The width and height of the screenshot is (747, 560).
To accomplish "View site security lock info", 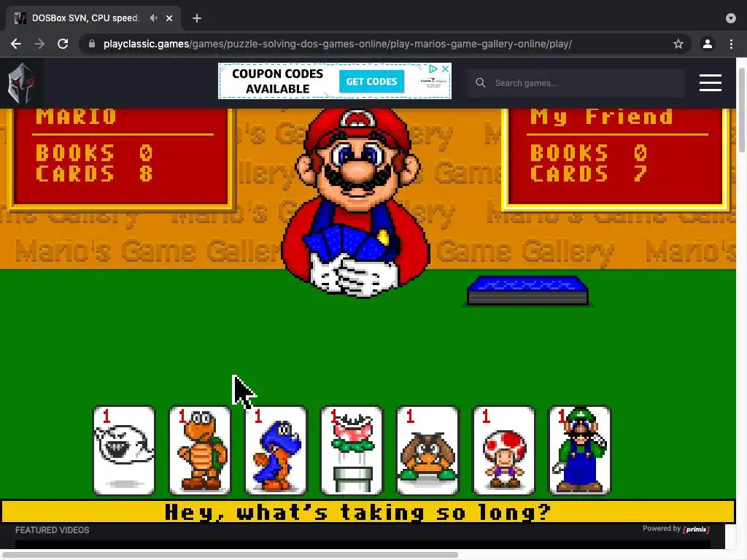I will tap(92, 44).
